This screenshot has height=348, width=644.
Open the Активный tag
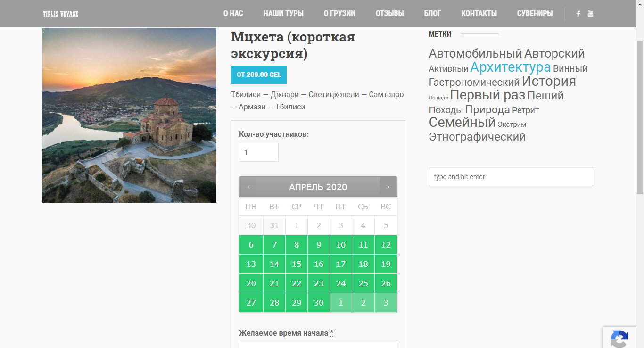(x=448, y=69)
